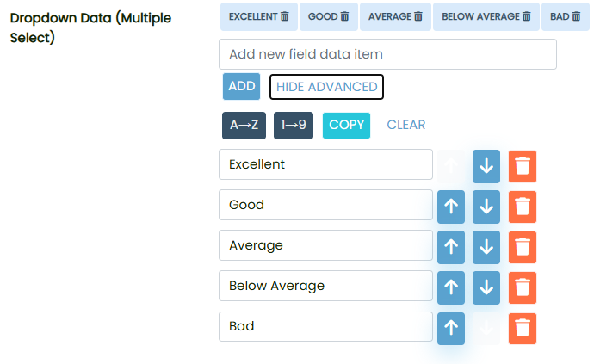Move the Excellent row down
594x364 pixels.
click(486, 166)
